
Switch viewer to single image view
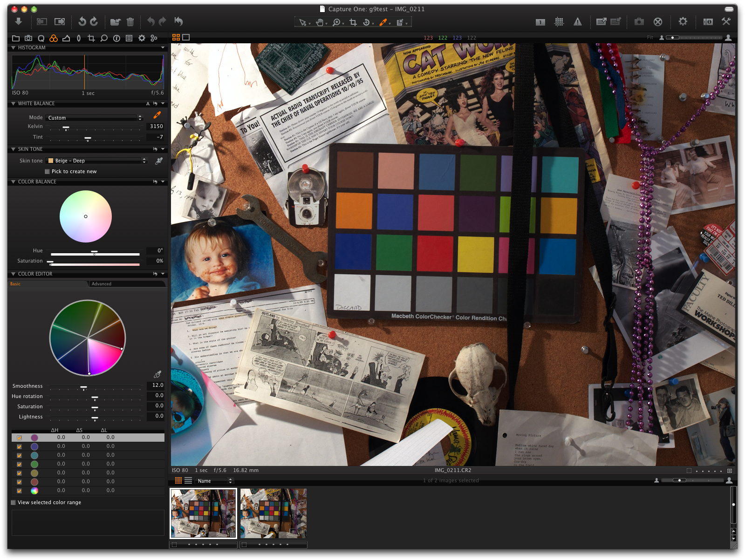[186, 37]
